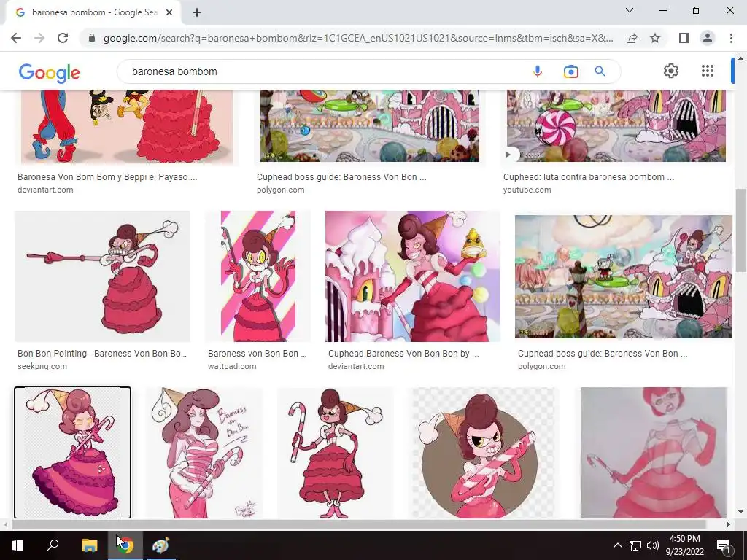
Task: Open the youtube candy boss video thumbnail
Action: point(616,125)
